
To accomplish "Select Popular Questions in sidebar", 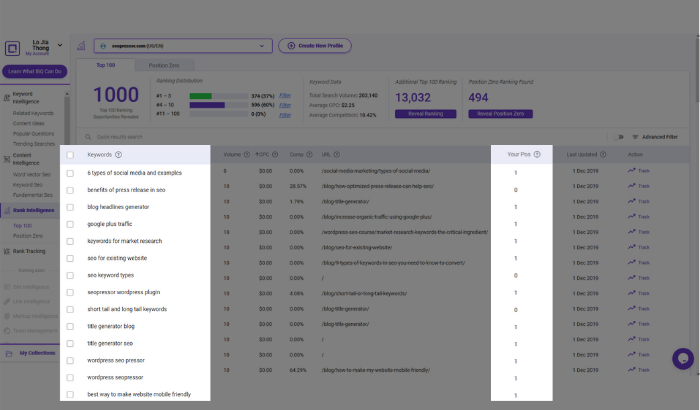I will 33,134.
